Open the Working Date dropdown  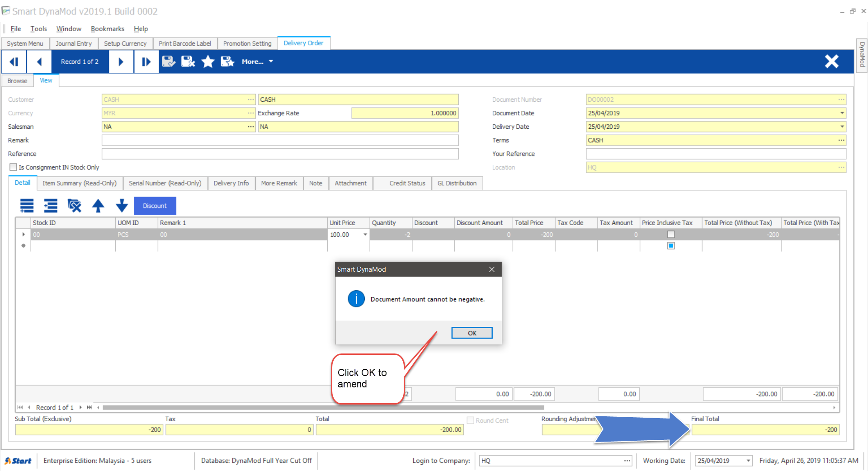click(748, 461)
